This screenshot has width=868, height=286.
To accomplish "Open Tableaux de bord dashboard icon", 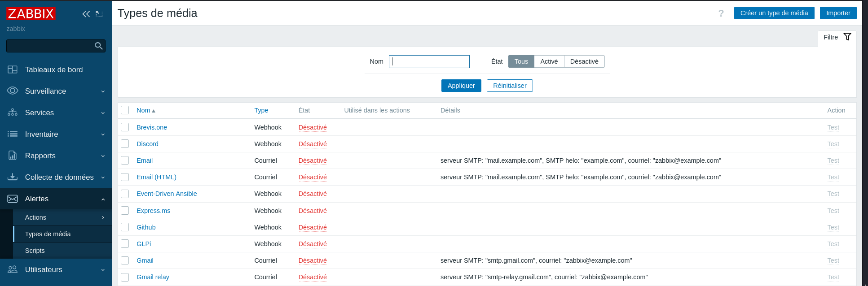I will [13, 69].
